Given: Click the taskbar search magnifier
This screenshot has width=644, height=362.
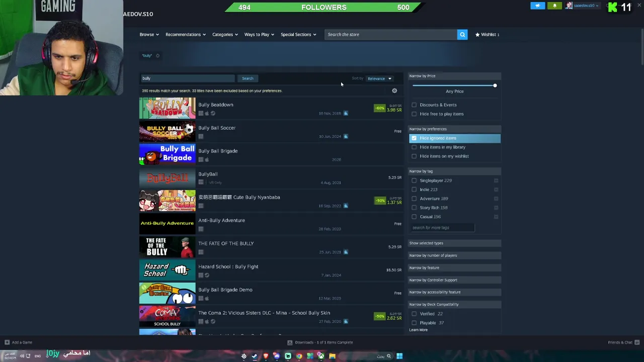Looking at the screenshot, I should click(388, 356).
